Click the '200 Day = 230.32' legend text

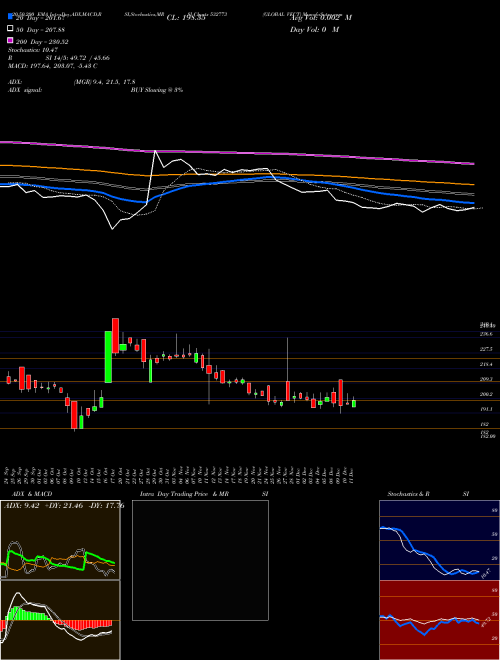click(42, 42)
